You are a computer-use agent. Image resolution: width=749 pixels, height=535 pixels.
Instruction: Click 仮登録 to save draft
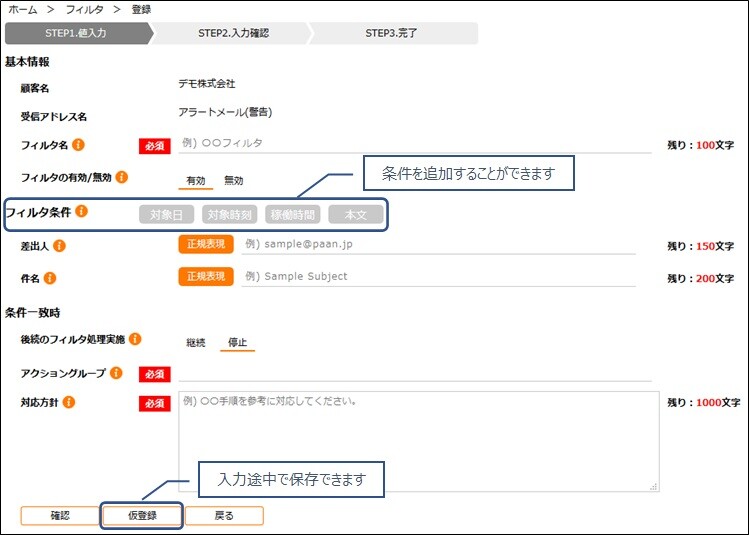click(x=143, y=516)
